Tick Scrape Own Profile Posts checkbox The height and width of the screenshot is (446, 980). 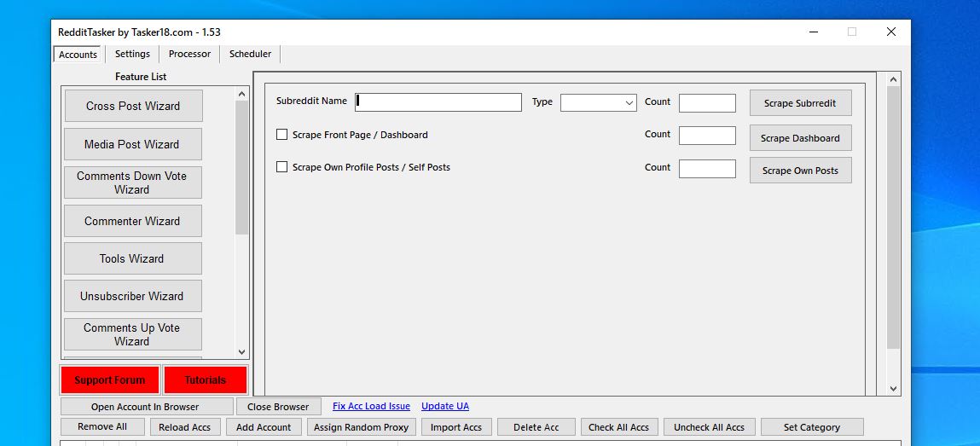click(x=281, y=167)
